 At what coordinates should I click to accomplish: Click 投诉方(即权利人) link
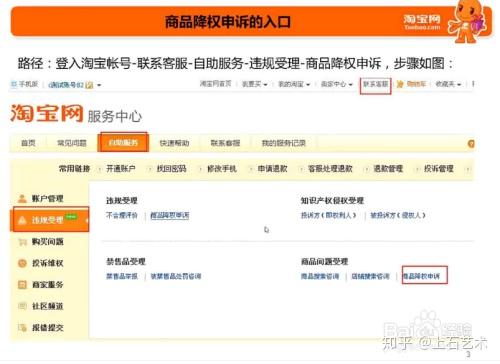[329, 215]
